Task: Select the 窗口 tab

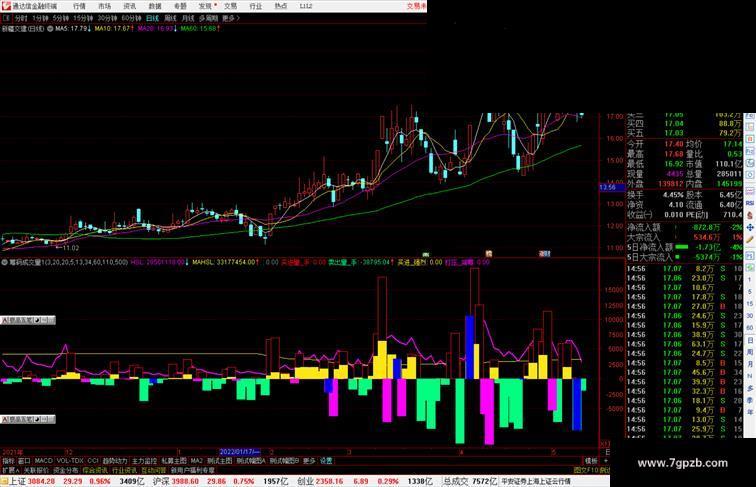Action: click(x=24, y=461)
